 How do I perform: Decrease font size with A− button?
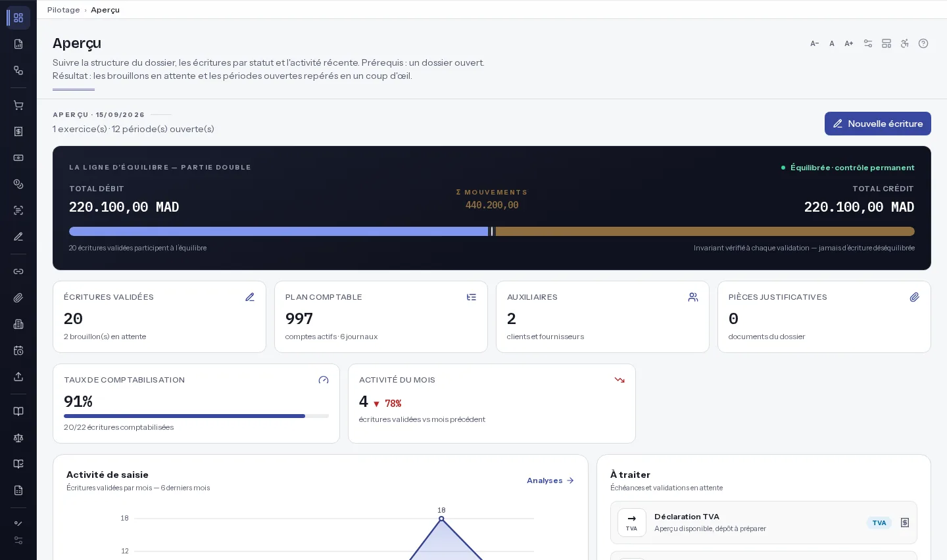814,43
